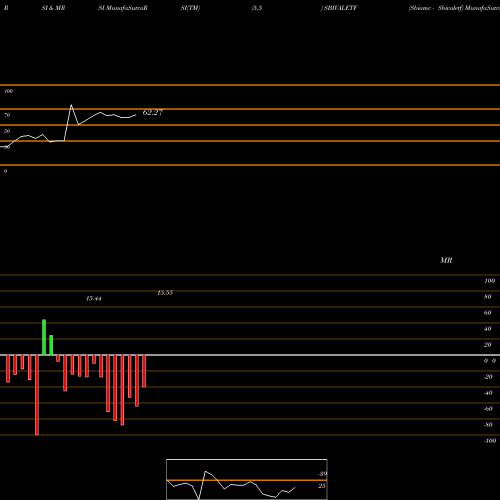The image size is (500, 500).
Task: Click the RSI axis label 100
Action: tap(9, 91)
